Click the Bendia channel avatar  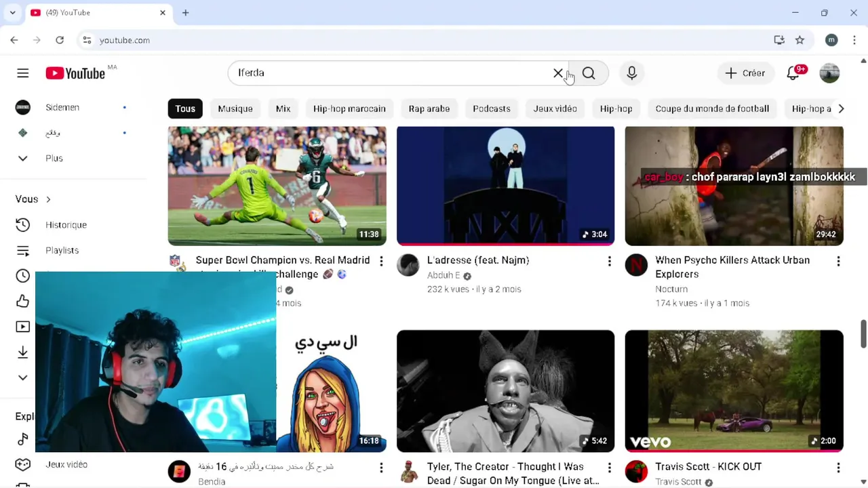(179, 472)
